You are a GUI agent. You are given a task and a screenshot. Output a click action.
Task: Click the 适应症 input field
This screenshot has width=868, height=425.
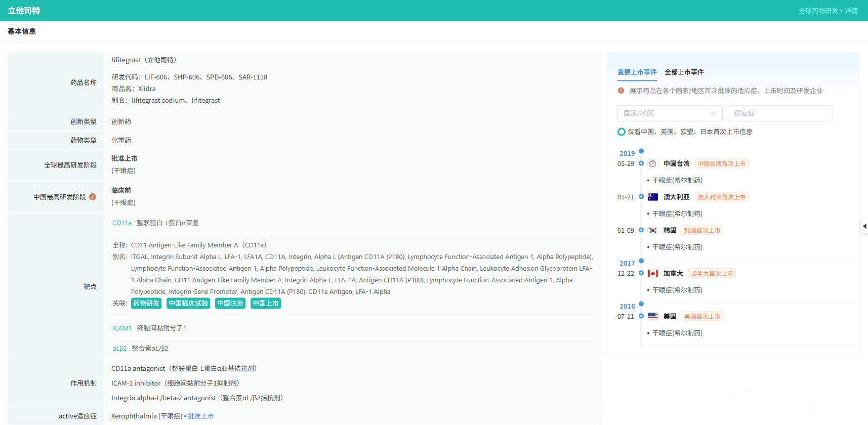780,113
